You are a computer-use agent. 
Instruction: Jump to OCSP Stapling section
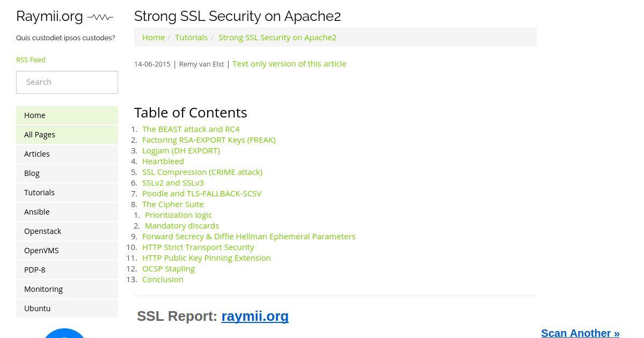pyautogui.click(x=169, y=268)
